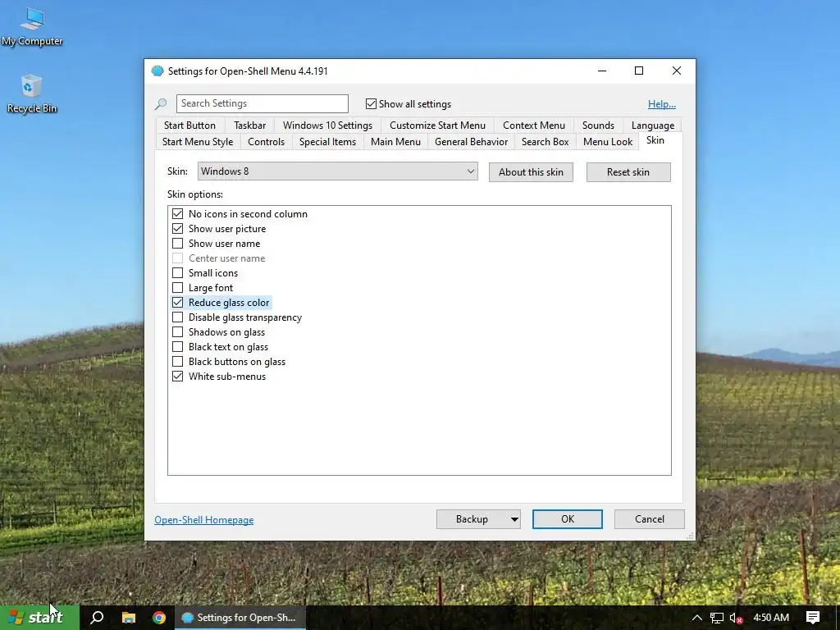Enable Shadows on glass option
Image resolution: width=840 pixels, height=630 pixels.
click(177, 332)
